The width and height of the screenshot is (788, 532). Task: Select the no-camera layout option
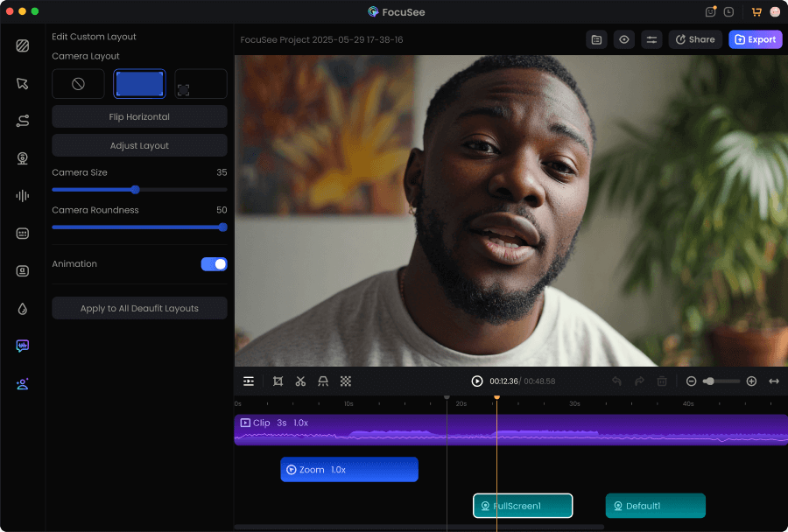pyautogui.click(x=78, y=84)
